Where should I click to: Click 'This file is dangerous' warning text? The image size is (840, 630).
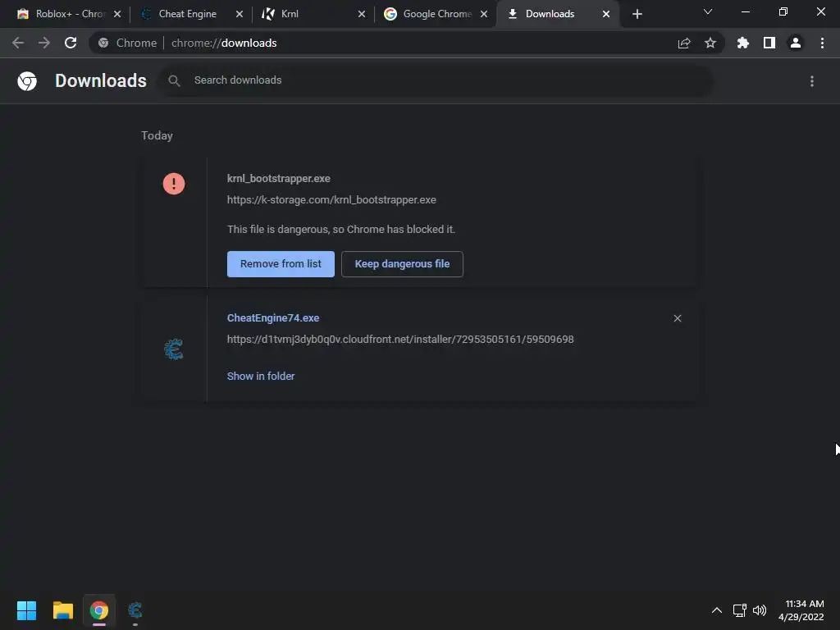[341, 230]
